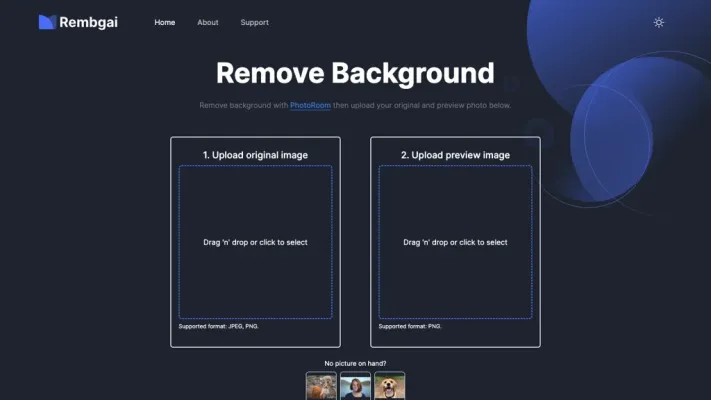Image resolution: width=711 pixels, height=400 pixels.
Task: Follow the PhotoRoom link
Action: (310, 105)
